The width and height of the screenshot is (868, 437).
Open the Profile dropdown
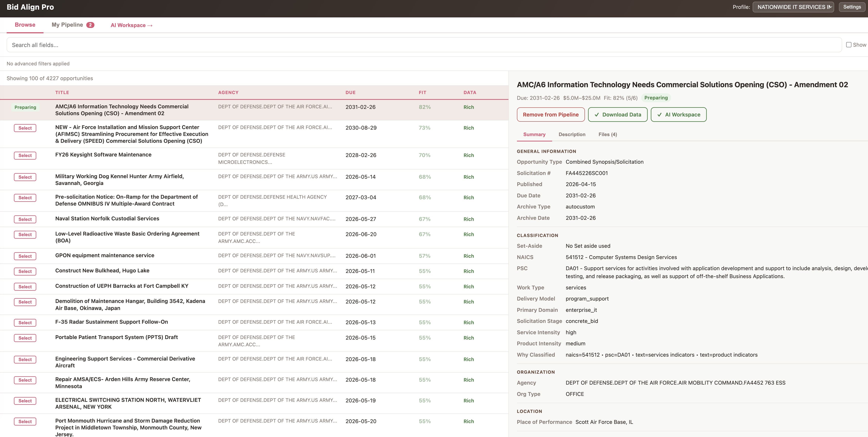click(x=793, y=7)
